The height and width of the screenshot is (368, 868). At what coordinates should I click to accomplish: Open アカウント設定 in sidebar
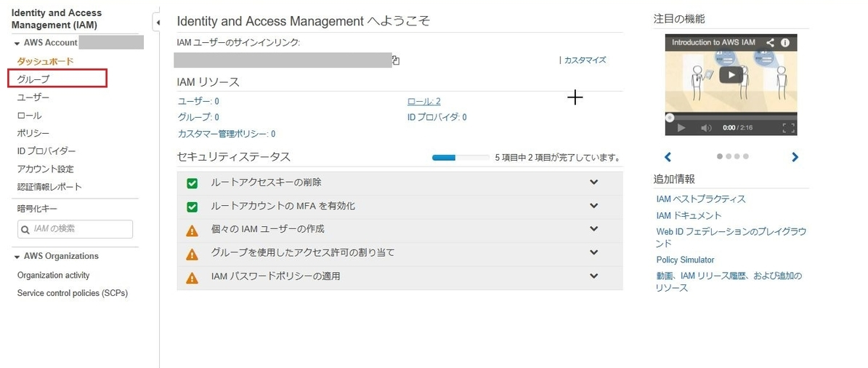[45, 169]
